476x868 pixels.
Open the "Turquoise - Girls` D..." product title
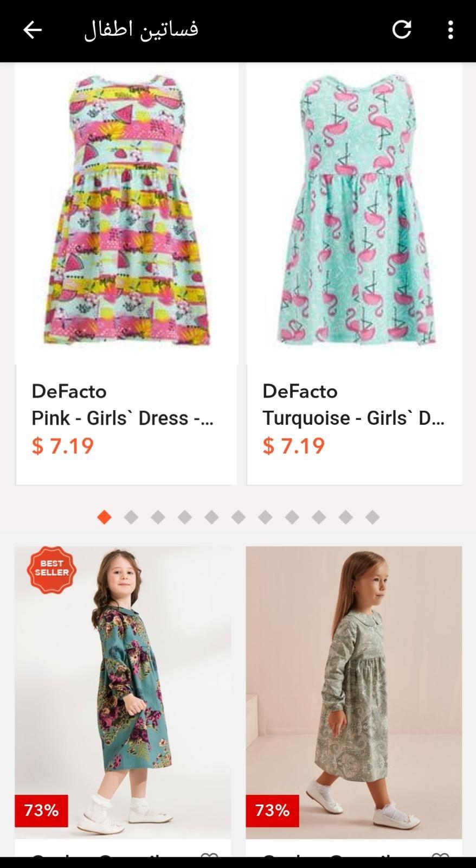(353, 418)
